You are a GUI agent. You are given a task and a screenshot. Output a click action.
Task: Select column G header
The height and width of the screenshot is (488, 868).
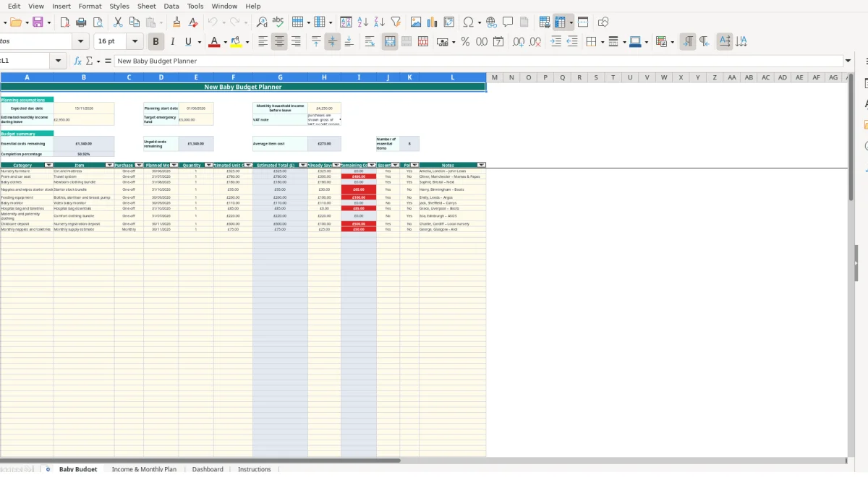[x=280, y=77]
